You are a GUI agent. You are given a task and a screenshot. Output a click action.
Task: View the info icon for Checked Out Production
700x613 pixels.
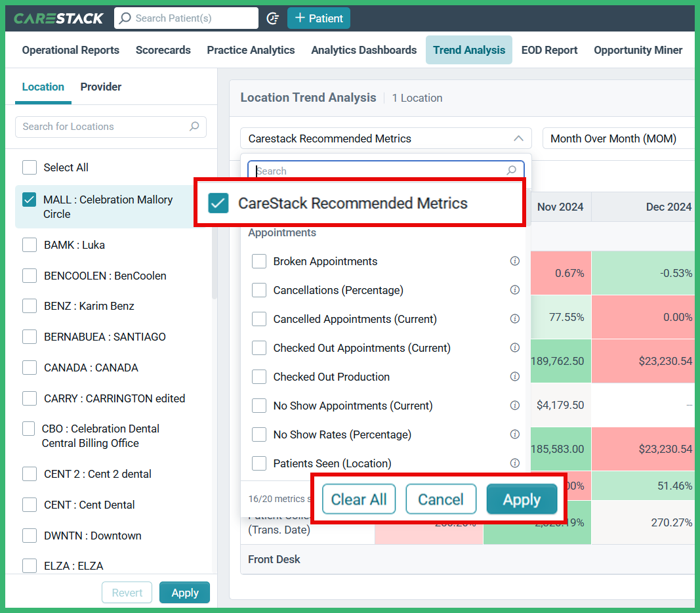(515, 377)
